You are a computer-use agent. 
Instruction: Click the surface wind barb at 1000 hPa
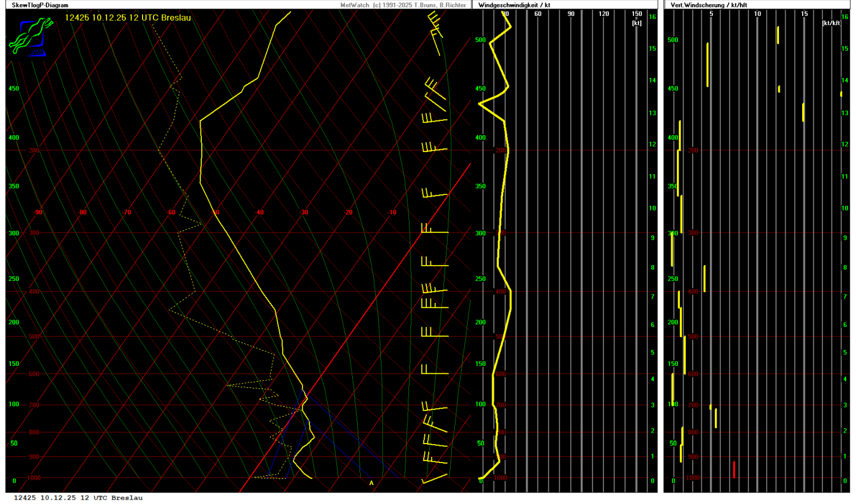[x=435, y=478]
